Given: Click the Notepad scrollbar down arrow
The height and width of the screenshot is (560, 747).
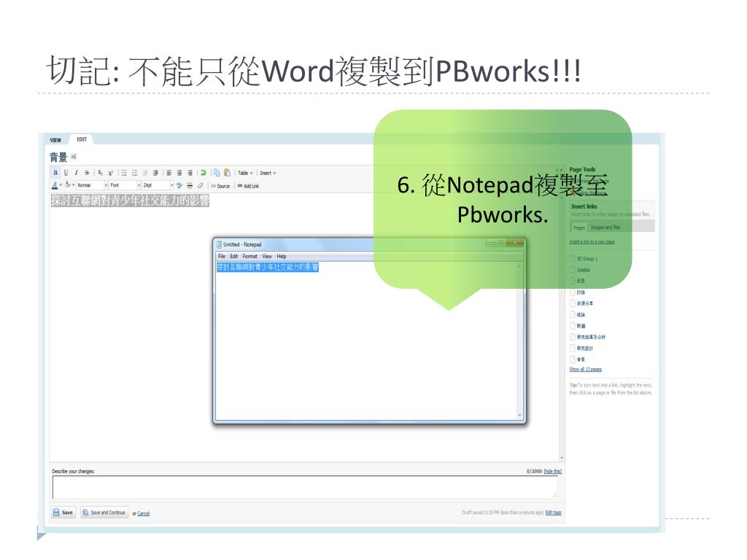Looking at the screenshot, I should [x=519, y=416].
